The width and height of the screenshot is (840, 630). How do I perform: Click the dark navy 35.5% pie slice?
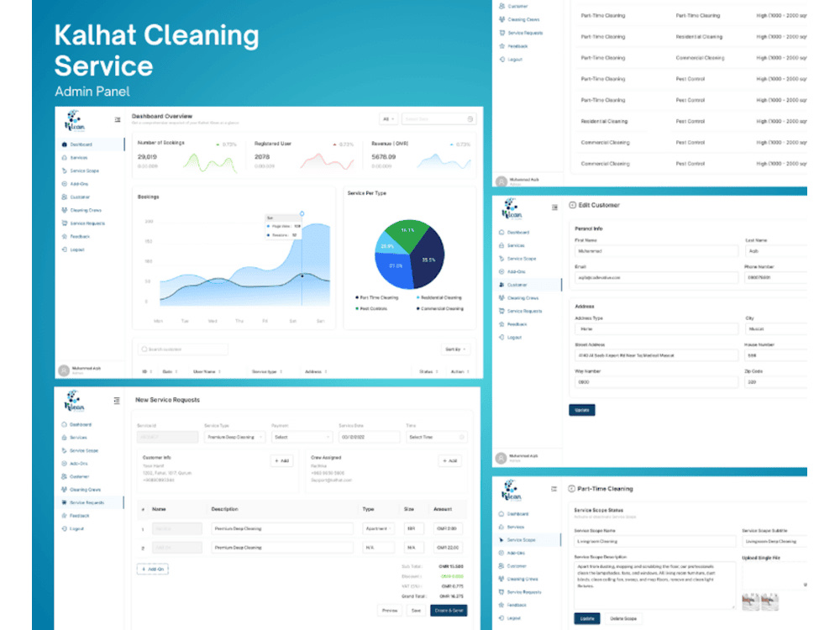[428, 258]
